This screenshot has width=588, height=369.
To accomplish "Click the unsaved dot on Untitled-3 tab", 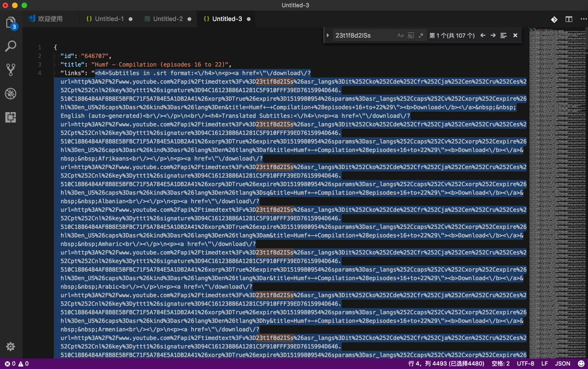I will [249, 19].
